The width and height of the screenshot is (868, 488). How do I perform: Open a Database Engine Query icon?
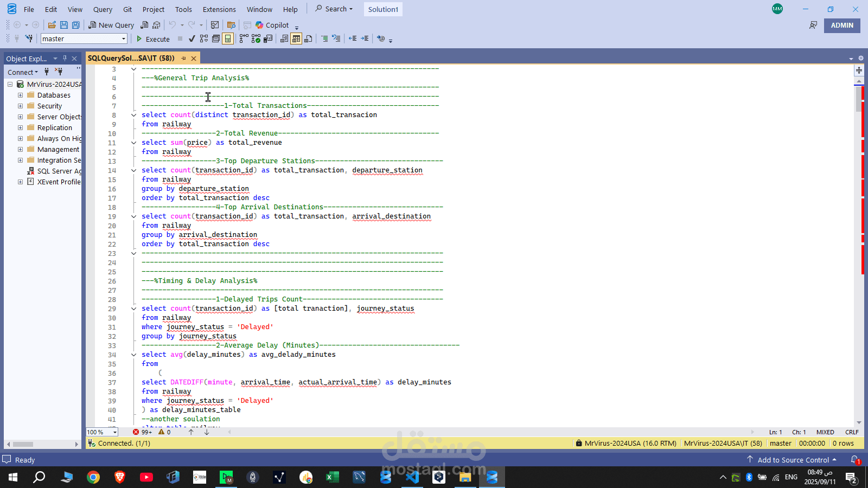tap(144, 25)
